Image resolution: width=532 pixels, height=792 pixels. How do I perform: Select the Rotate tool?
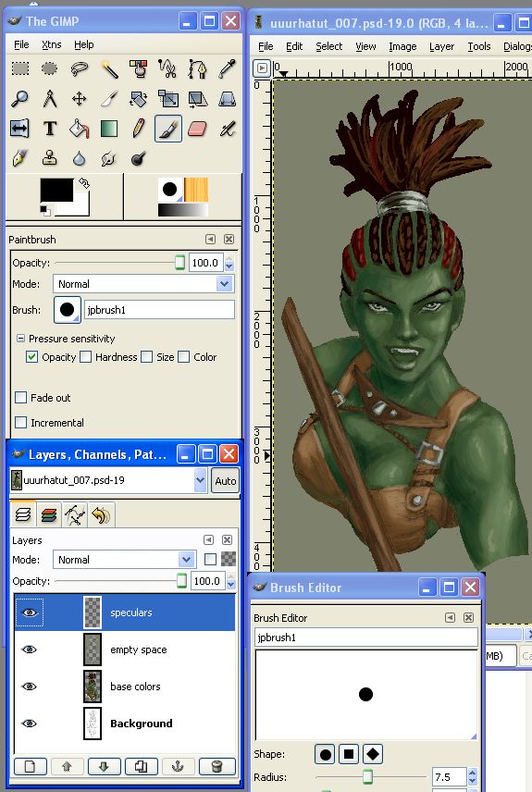pyautogui.click(x=139, y=98)
